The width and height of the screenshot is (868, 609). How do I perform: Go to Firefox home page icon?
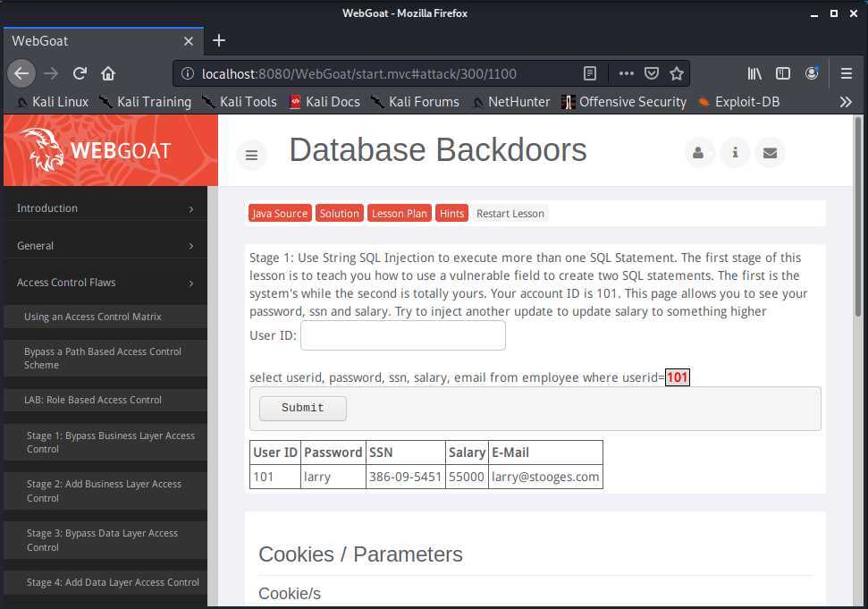(108, 73)
